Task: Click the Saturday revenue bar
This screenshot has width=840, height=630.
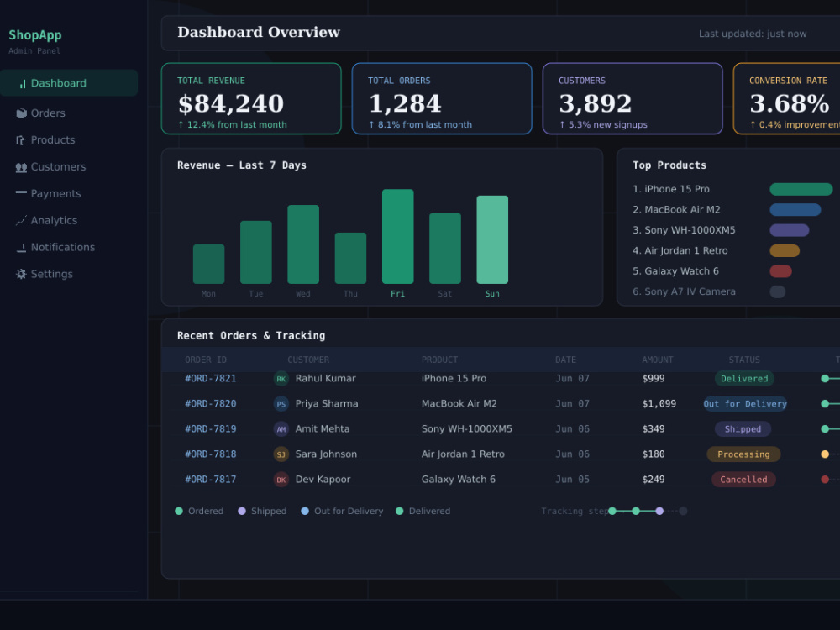Action: pyautogui.click(x=445, y=249)
